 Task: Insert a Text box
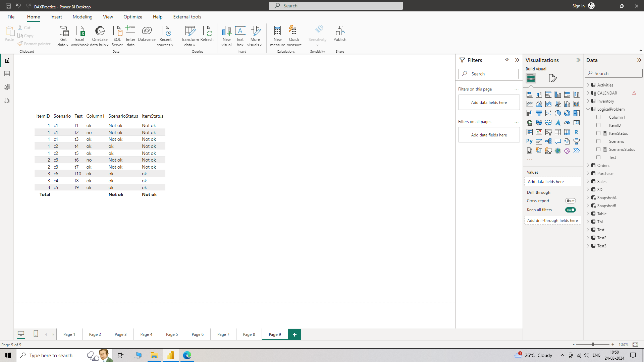240,36
